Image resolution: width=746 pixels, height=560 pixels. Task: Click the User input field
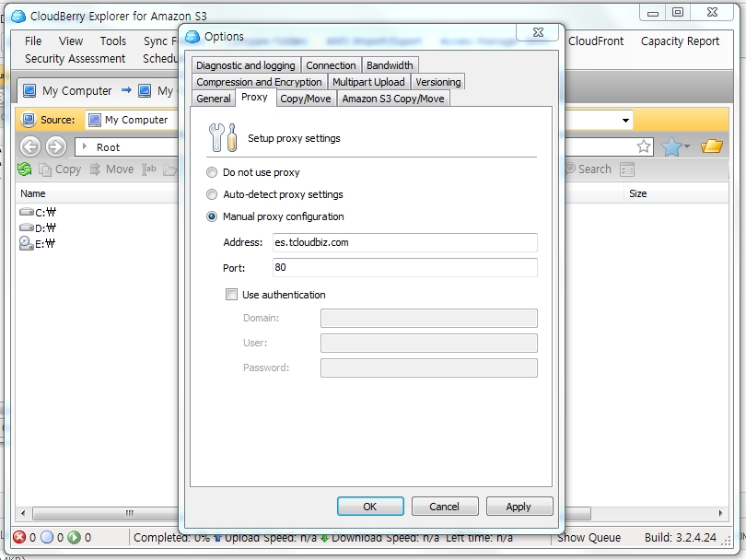click(x=428, y=343)
